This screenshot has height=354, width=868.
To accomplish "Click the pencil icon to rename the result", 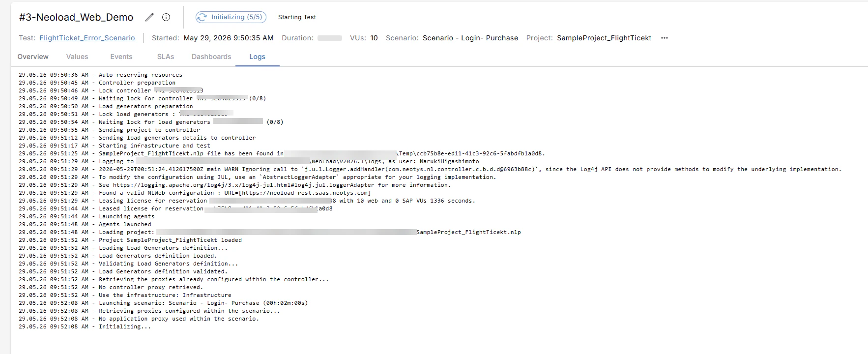I will coord(149,17).
